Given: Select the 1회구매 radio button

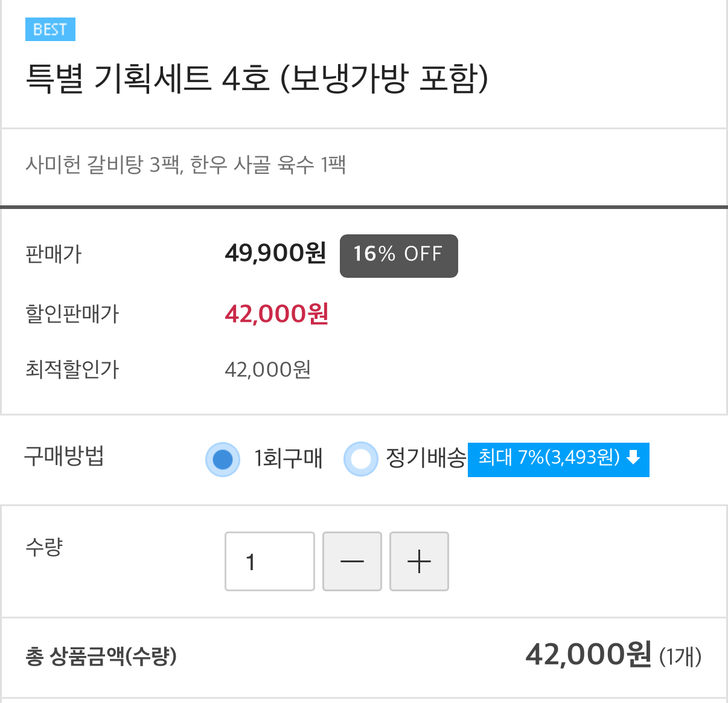Looking at the screenshot, I should pos(222,459).
